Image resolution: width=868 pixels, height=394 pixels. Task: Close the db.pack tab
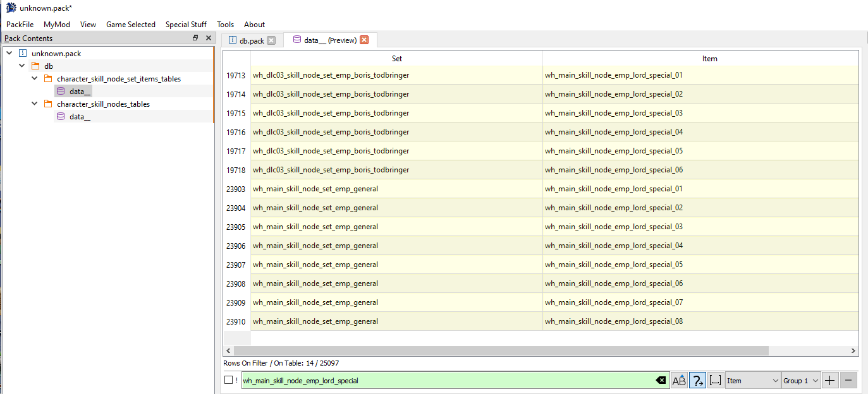(271, 40)
